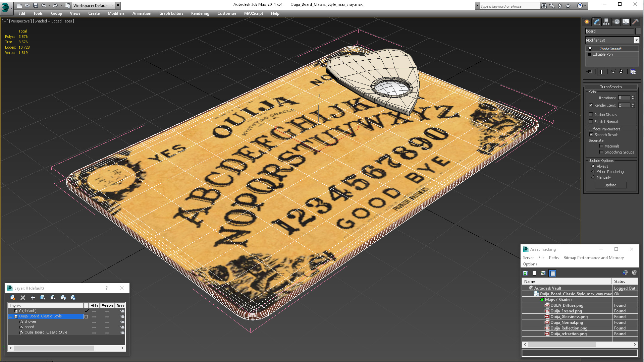Expand Editable Poly sub-objects
The image size is (644, 362).
[x=589, y=54]
